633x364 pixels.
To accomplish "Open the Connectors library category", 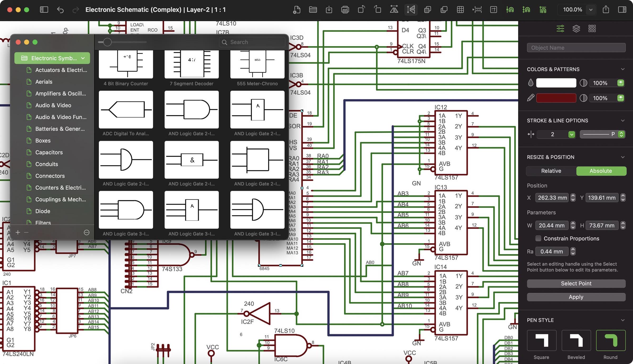I will click(50, 176).
